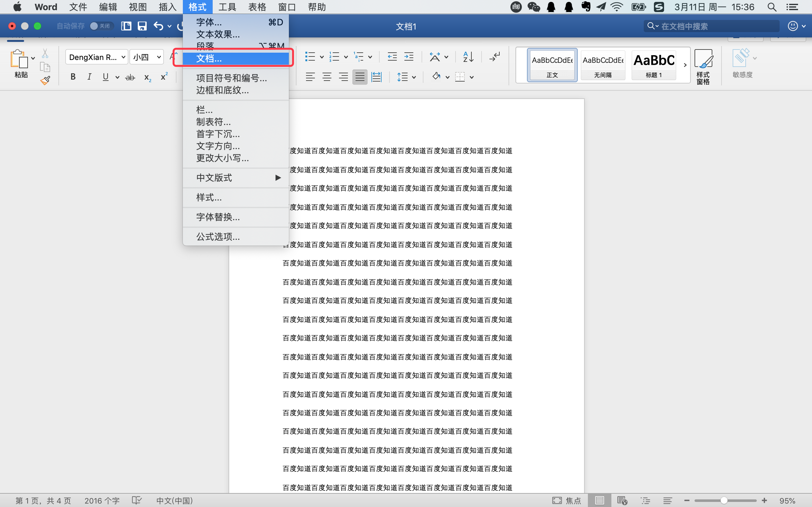
Task: Expand the font size combo box
Action: 159,57
